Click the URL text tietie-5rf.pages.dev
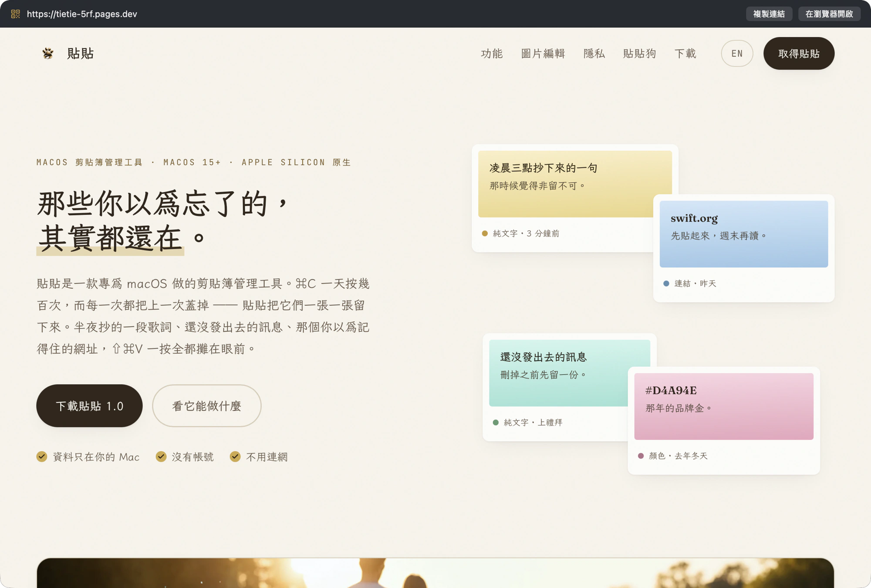Image resolution: width=871 pixels, height=588 pixels. (82, 14)
